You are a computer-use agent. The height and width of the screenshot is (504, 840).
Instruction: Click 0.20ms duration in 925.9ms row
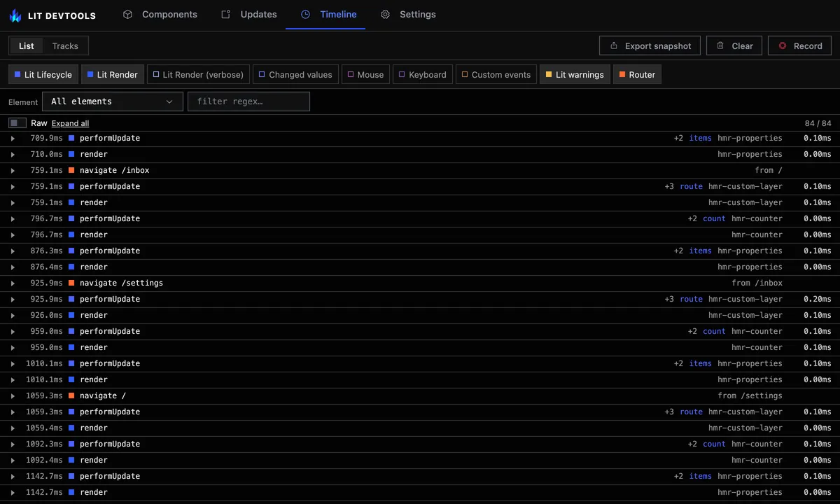(817, 299)
